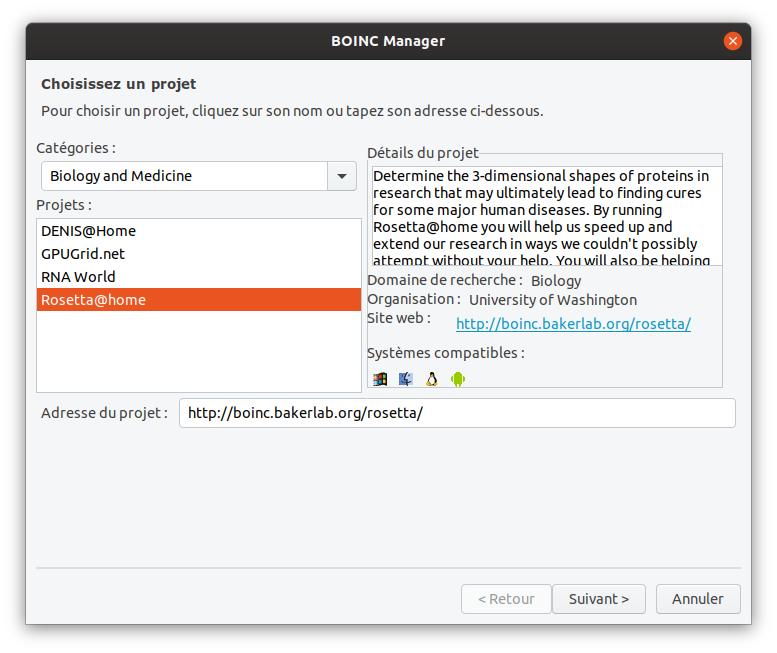Pick the RNA World project

click(x=78, y=277)
